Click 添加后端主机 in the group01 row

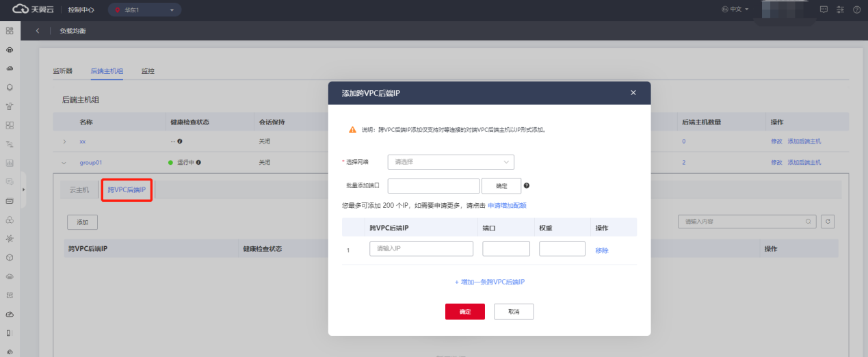click(x=804, y=163)
